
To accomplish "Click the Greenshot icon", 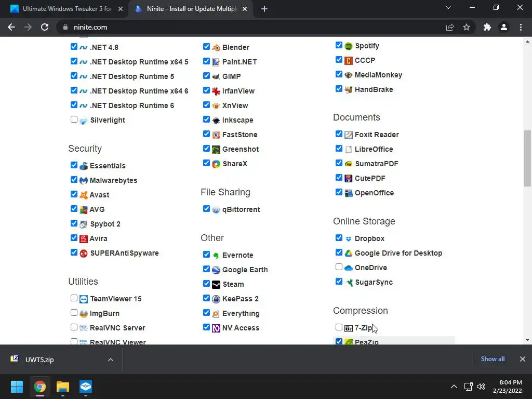I will (x=216, y=150).
